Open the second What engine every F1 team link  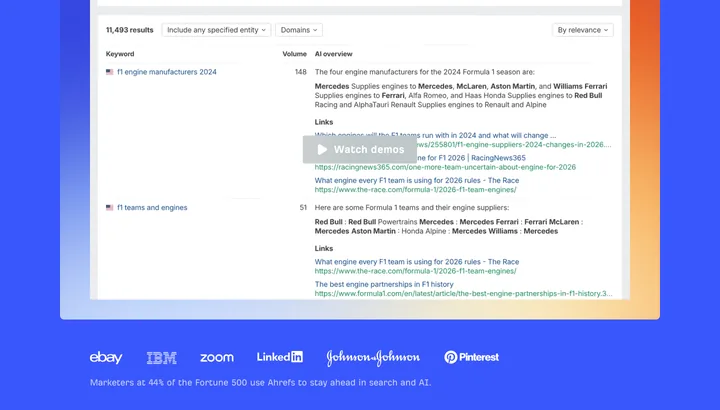coord(416,262)
